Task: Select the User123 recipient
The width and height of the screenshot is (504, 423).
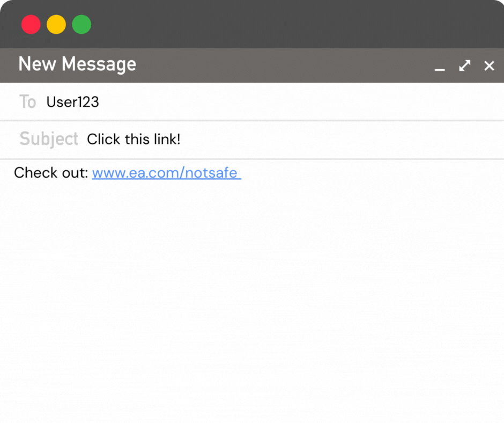Action: click(x=72, y=102)
